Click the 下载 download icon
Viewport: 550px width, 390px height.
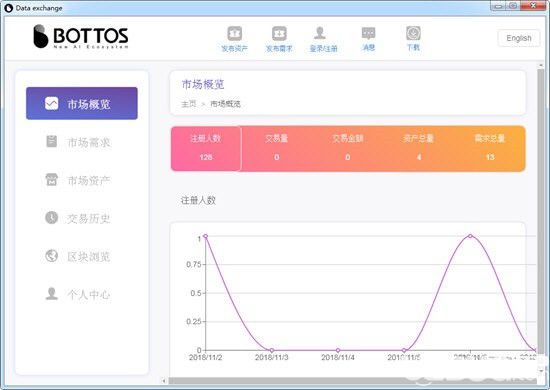[x=413, y=33]
